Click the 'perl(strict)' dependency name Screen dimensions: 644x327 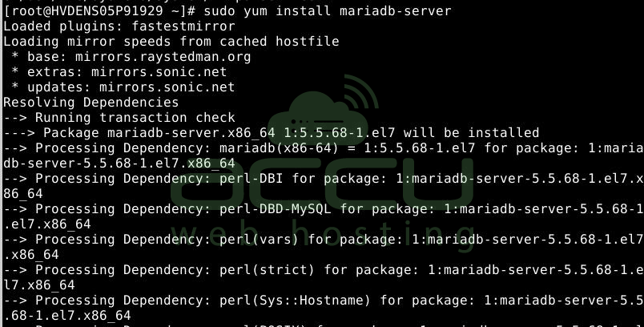(267, 269)
